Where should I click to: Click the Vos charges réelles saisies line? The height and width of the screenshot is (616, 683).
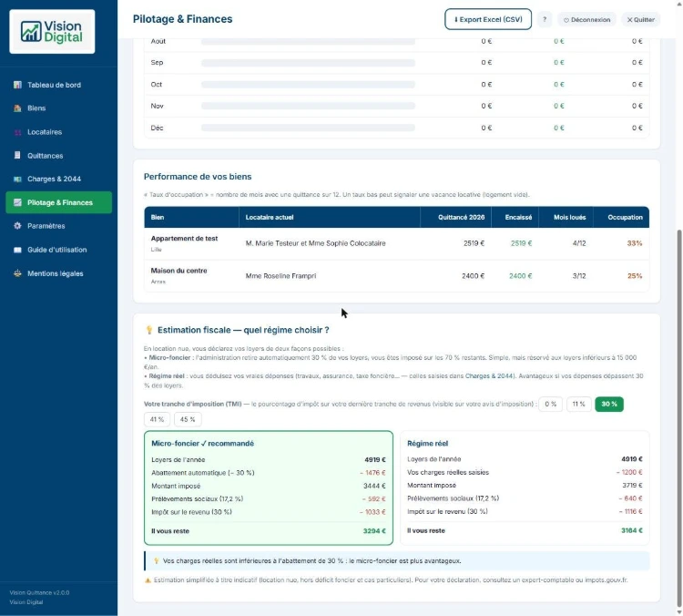click(x=525, y=472)
